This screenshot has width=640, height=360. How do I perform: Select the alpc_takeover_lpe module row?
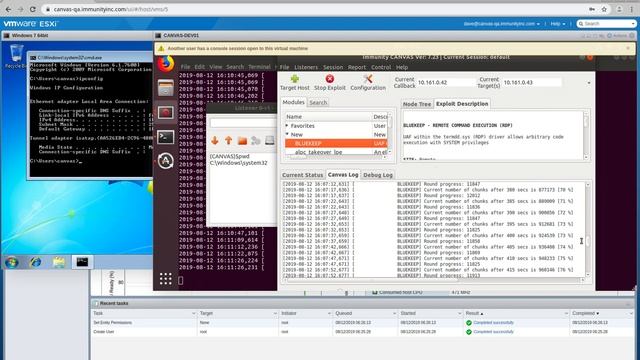pyautogui.click(x=336, y=152)
